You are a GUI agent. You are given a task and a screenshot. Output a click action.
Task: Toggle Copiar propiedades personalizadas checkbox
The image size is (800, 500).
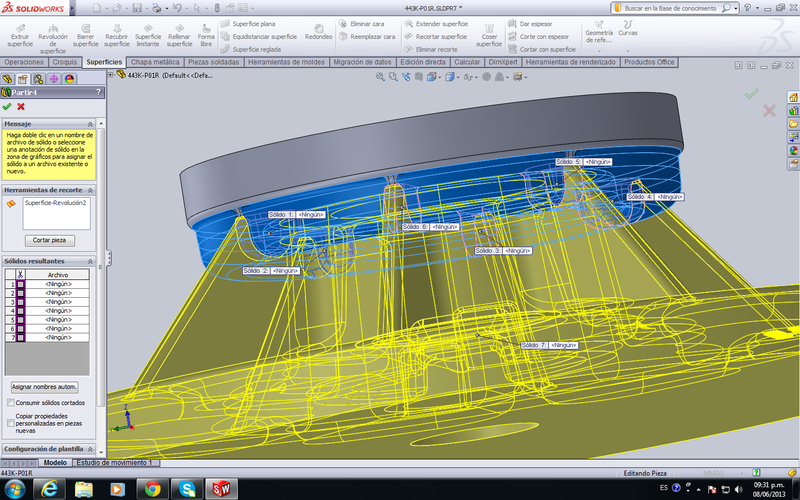pos(10,422)
